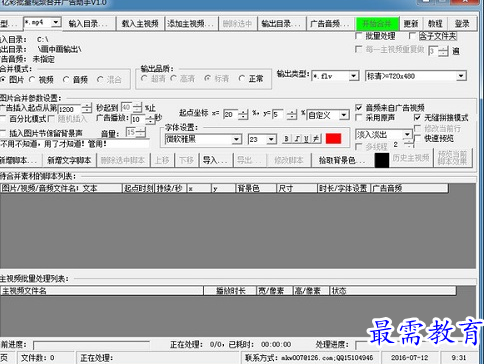Toggle italic font style button I

click(297, 139)
